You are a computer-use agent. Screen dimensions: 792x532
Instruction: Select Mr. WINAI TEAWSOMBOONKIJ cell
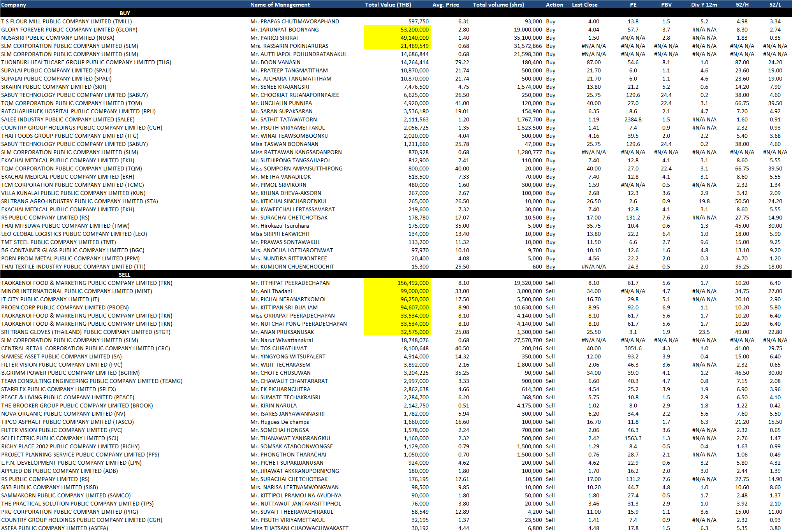289,136
